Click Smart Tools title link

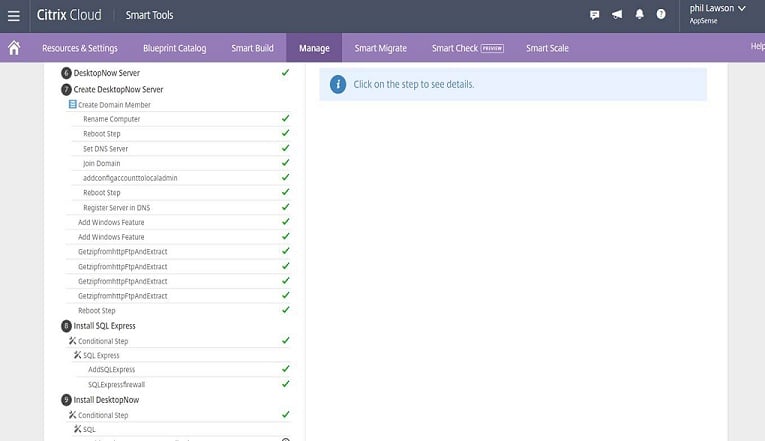(x=149, y=15)
